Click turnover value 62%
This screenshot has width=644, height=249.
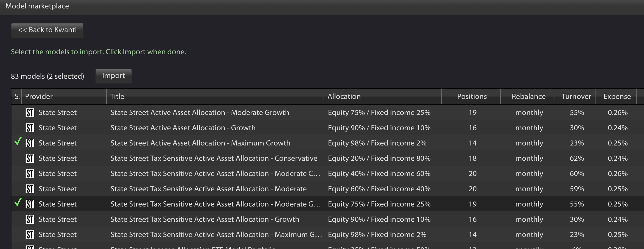click(x=577, y=158)
